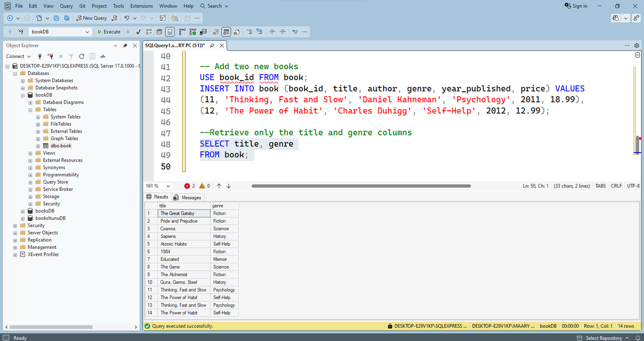The height and width of the screenshot is (341, 644).
Task: Execute the current SQL query
Action: click(109, 32)
